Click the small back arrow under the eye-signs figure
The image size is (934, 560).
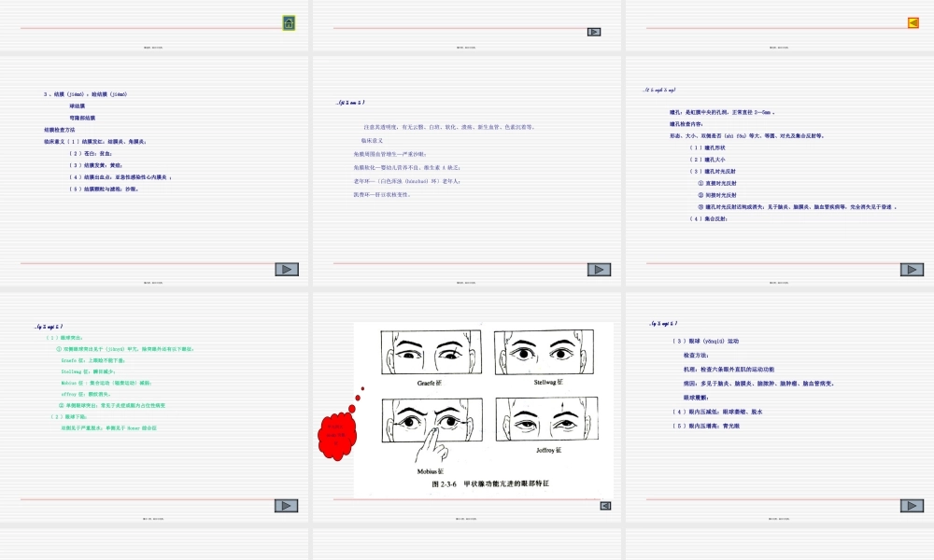point(605,506)
